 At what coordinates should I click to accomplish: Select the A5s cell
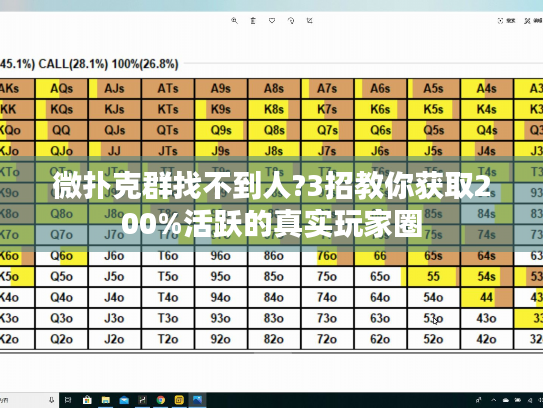coord(434,89)
